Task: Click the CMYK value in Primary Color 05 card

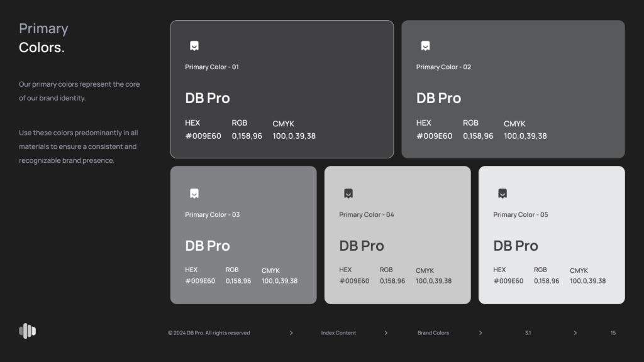Action: point(587,281)
